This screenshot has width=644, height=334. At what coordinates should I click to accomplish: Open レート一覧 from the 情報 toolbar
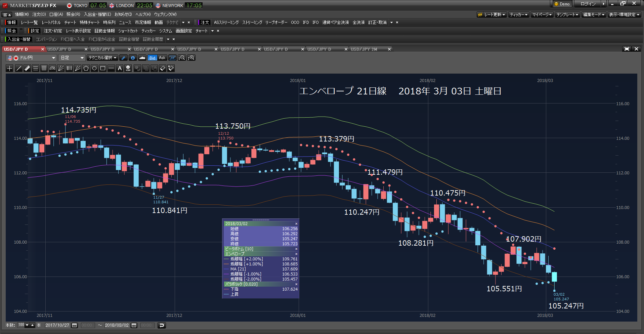pos(29,23)
